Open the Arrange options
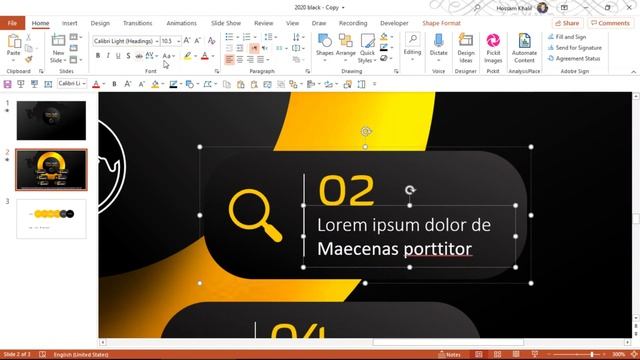Image resolution: width=640 pixels, height=360 pixels. tap(345, 48)
